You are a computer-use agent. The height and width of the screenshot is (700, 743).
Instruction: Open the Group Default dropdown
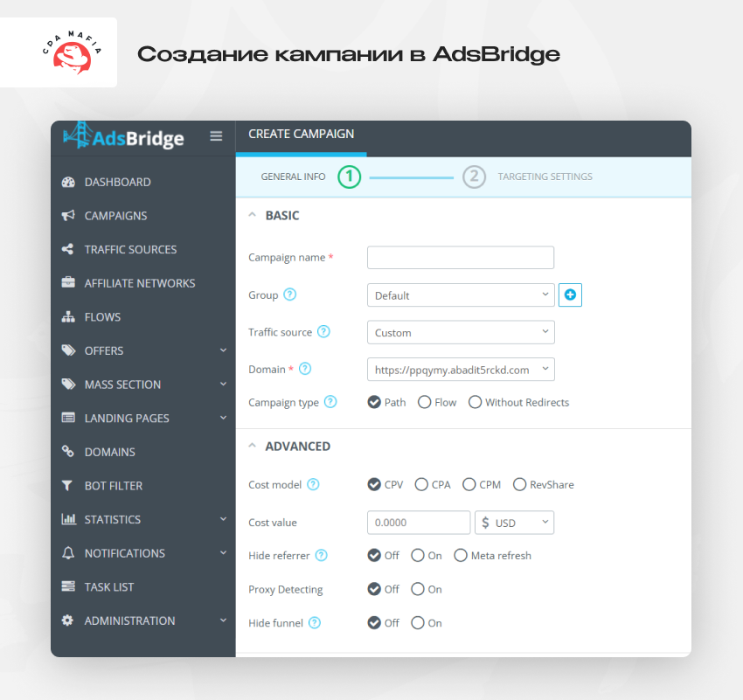pyautogui.click(x=461, y=295)
